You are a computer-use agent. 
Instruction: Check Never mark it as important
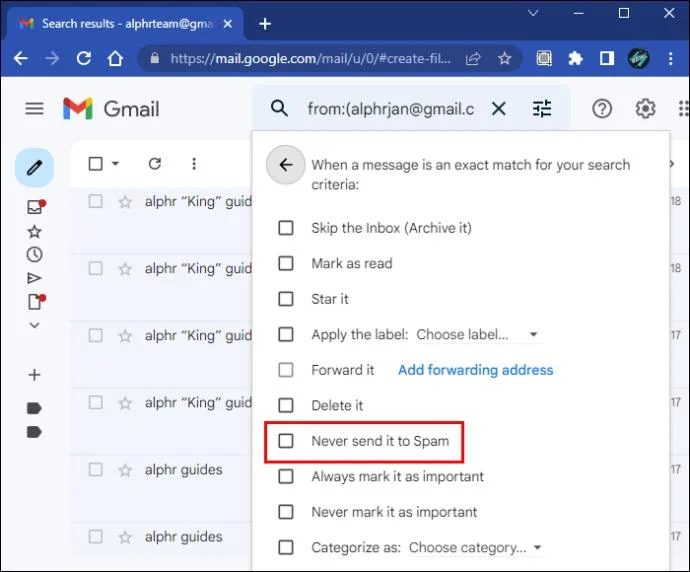click(286, 512)
